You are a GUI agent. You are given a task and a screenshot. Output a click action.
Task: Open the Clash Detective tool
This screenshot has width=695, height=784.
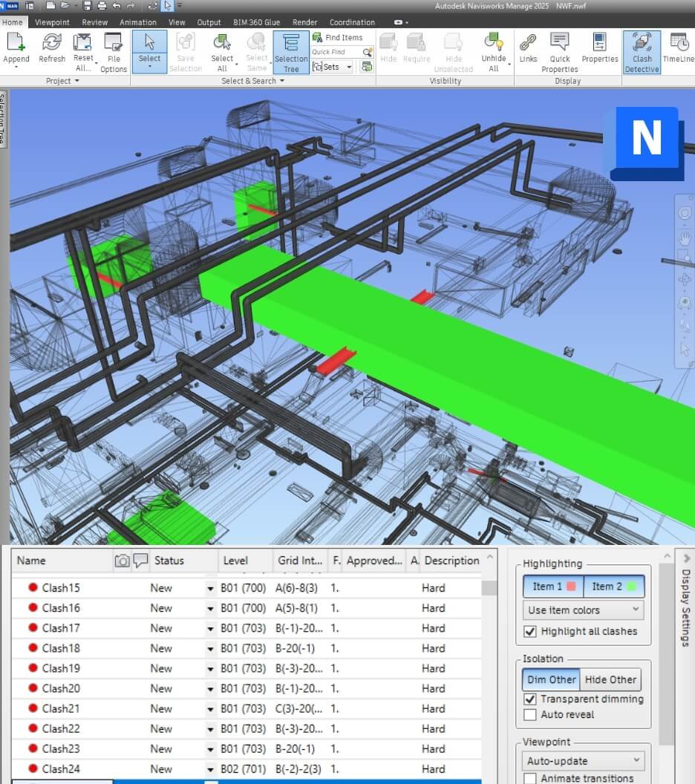tap(642, 52)
